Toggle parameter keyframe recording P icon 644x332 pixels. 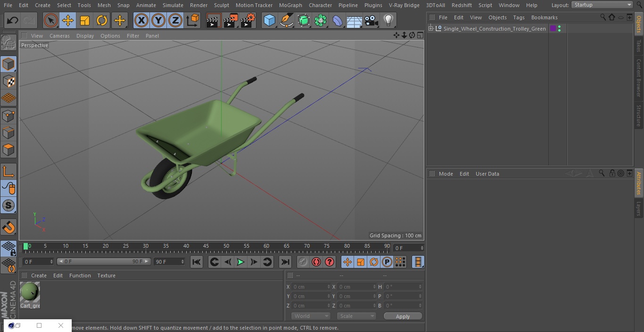pyautogui.click(x=387, y=262)
